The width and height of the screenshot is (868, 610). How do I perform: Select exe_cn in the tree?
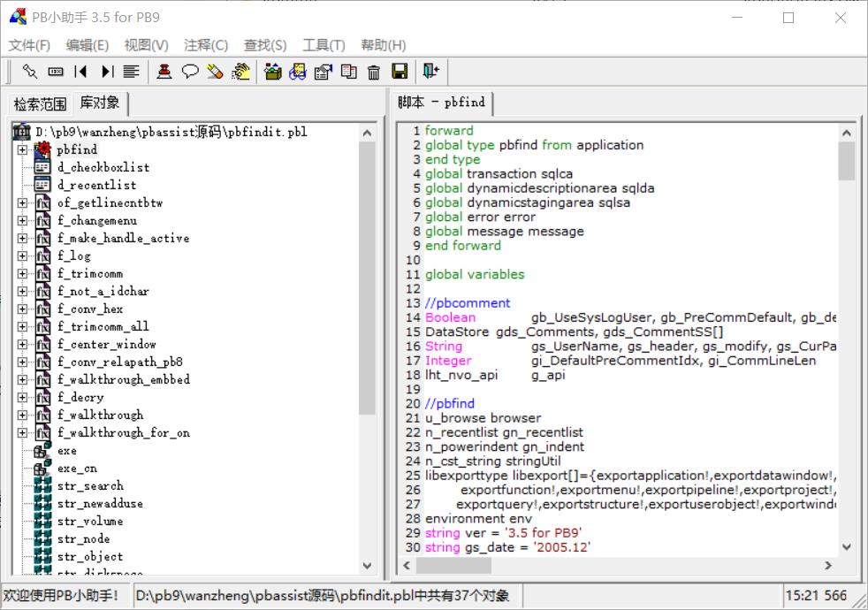point(78,469)
